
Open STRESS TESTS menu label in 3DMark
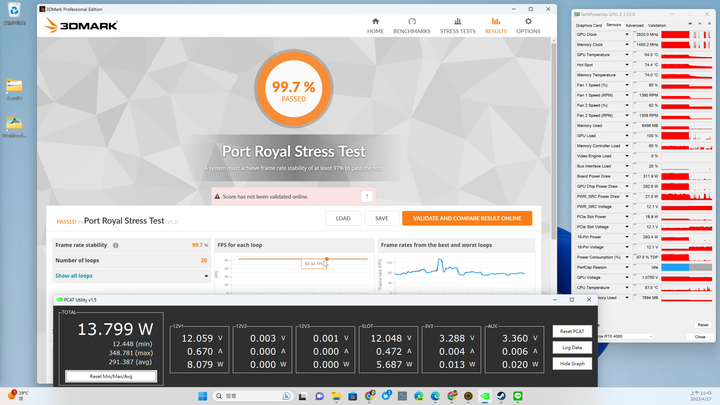tap(457, 31)
